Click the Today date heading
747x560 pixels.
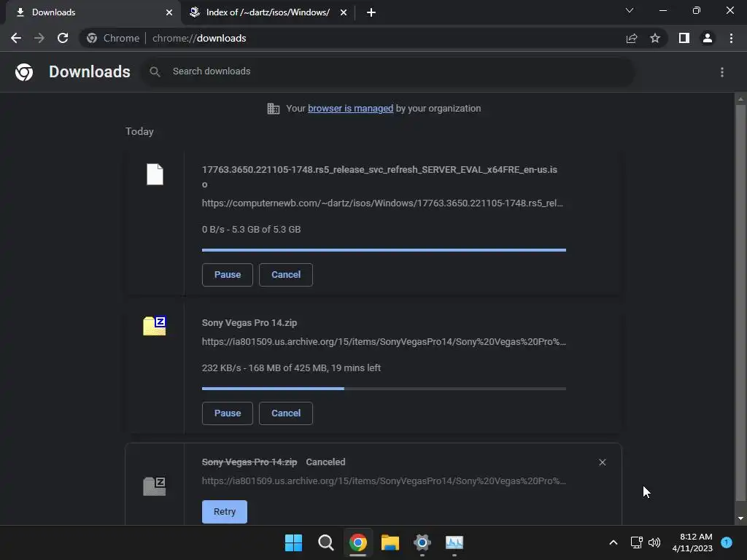pyautogui.click(x=139, y=131)
